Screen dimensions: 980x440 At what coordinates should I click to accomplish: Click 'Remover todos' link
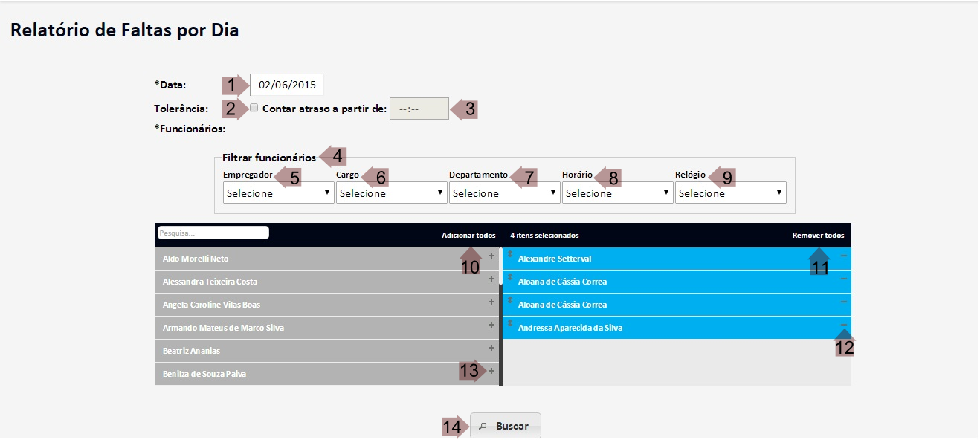(818, 236)
